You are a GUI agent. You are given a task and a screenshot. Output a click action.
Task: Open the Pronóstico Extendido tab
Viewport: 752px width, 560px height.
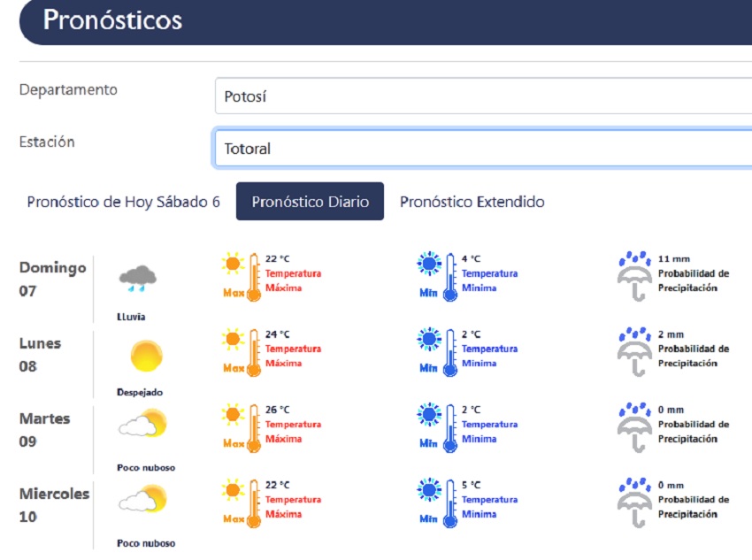(472, 202)
